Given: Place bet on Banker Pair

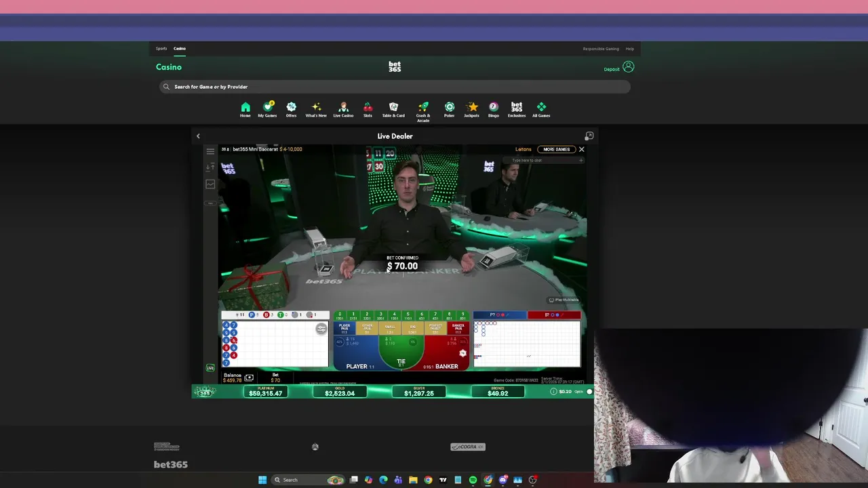Looking at the screenshot, I should point(458,329).
